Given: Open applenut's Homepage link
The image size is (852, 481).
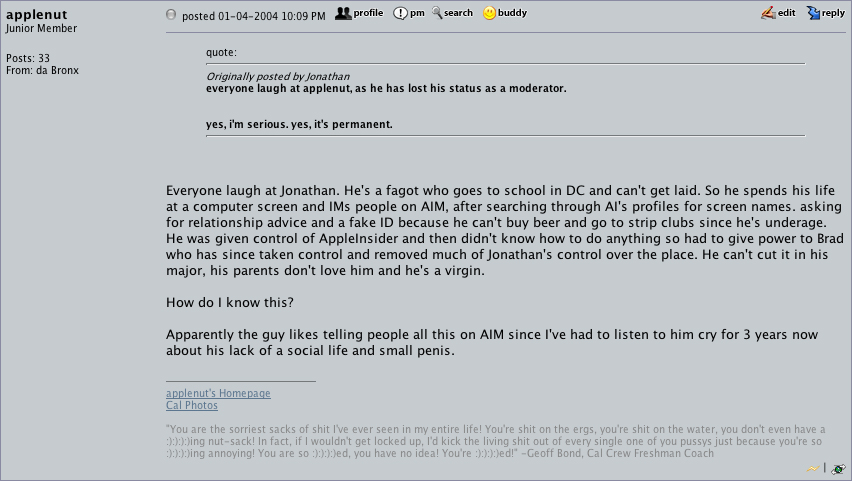Looking at the screenshot, I should 218,393.
